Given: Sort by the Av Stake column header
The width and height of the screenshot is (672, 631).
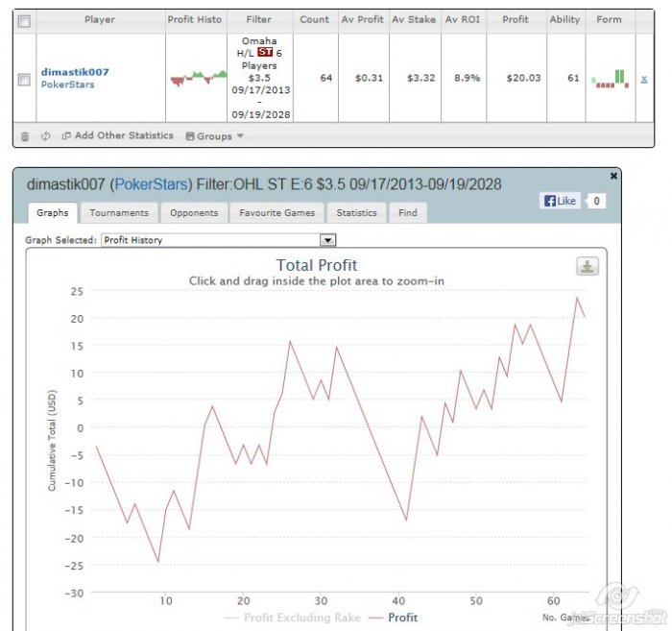Looking at the screenshot, I should 414,20.
